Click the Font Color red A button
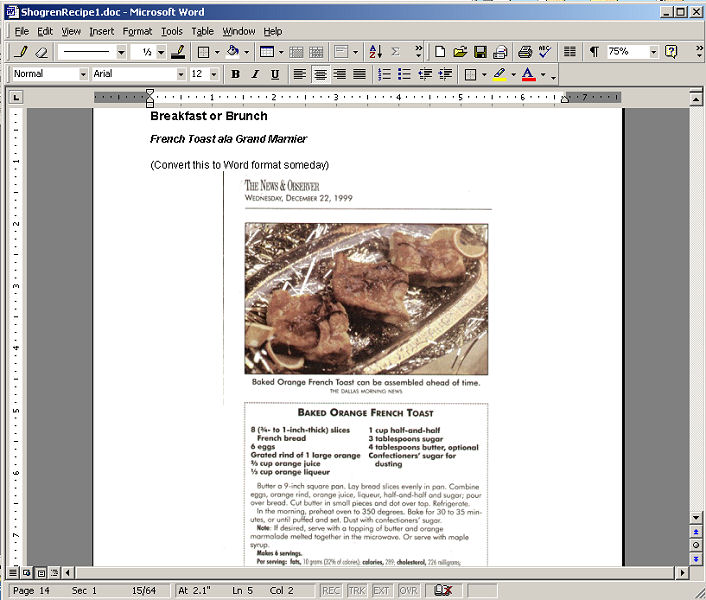 (528, 74)
